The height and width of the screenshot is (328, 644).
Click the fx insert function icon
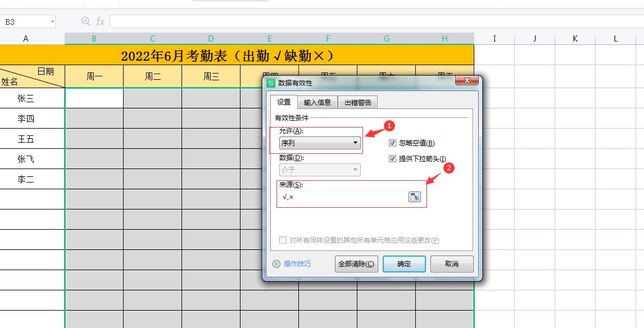[100, 21]
